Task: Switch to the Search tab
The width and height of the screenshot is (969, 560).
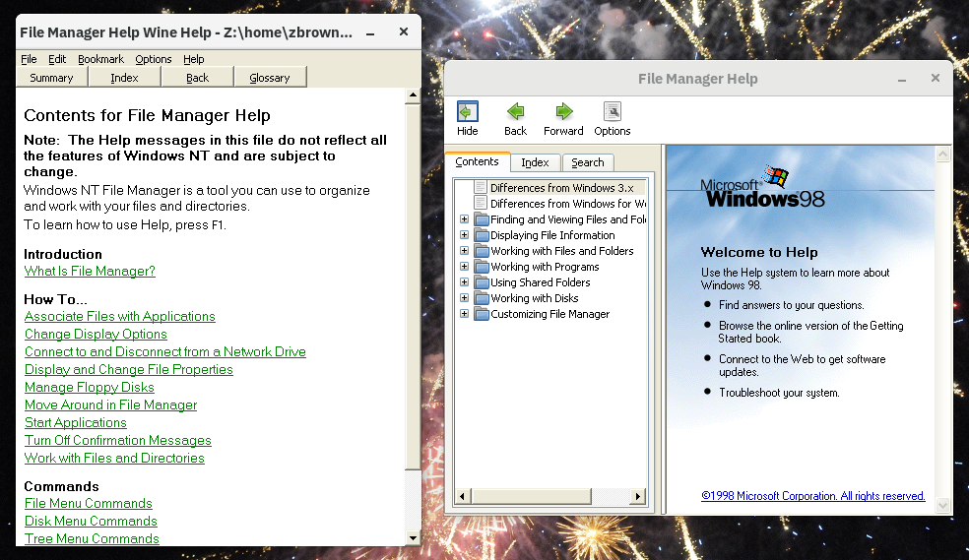Action: tap(588, 162)
